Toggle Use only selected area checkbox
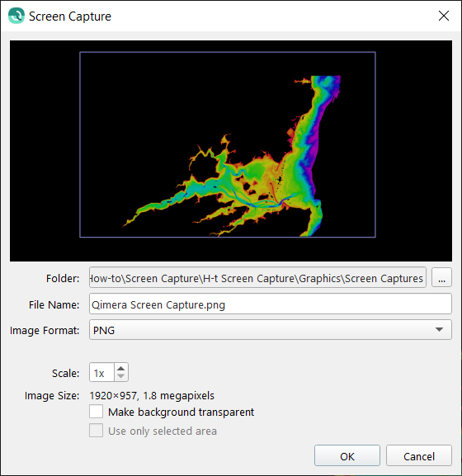 click(x=97, y=431)
